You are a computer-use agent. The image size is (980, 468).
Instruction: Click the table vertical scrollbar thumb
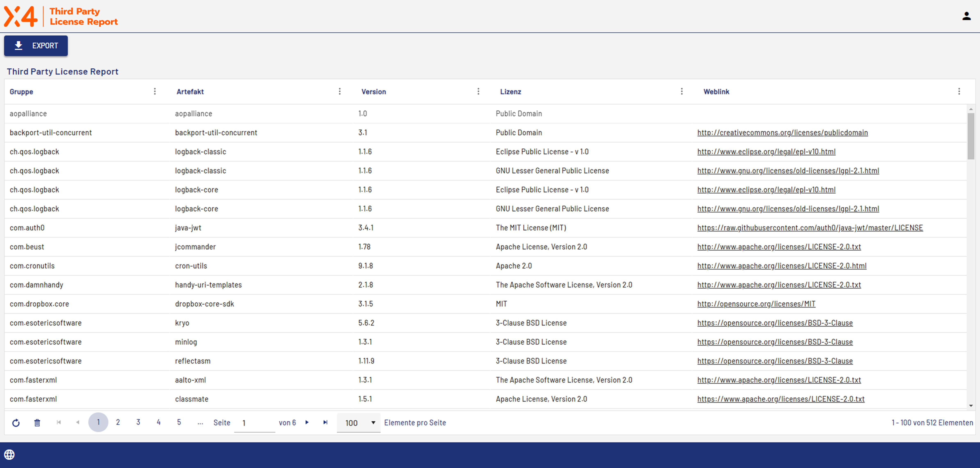point(971,136)
